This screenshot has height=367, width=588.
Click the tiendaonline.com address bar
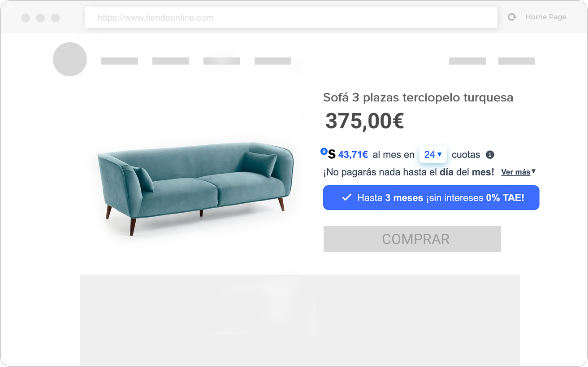coord(291,18)
